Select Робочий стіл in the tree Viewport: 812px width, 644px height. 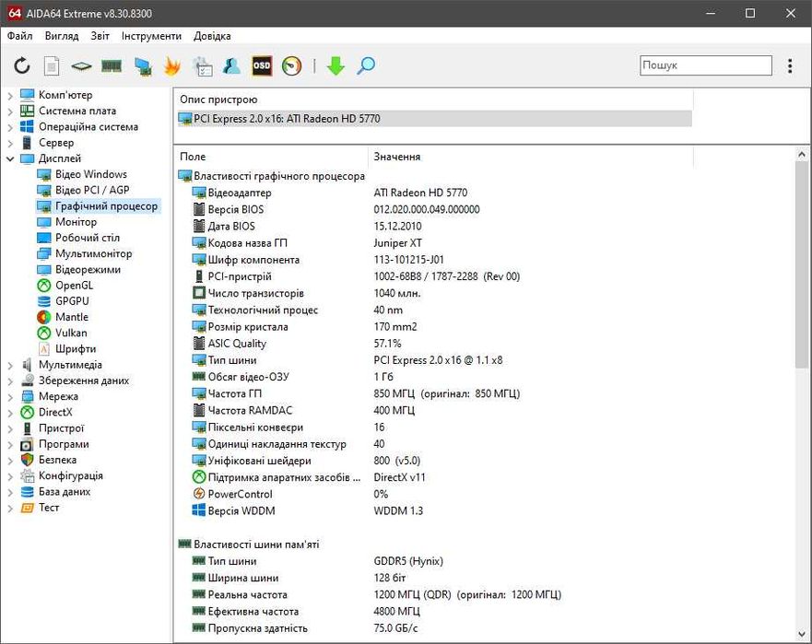click(x=88, y=238)
